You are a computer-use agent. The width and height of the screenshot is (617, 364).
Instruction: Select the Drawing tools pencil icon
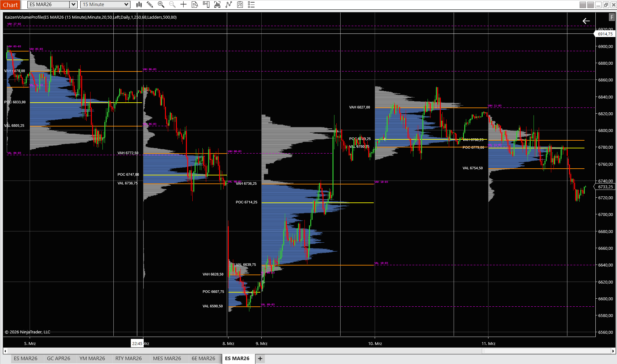pos(150,5)
